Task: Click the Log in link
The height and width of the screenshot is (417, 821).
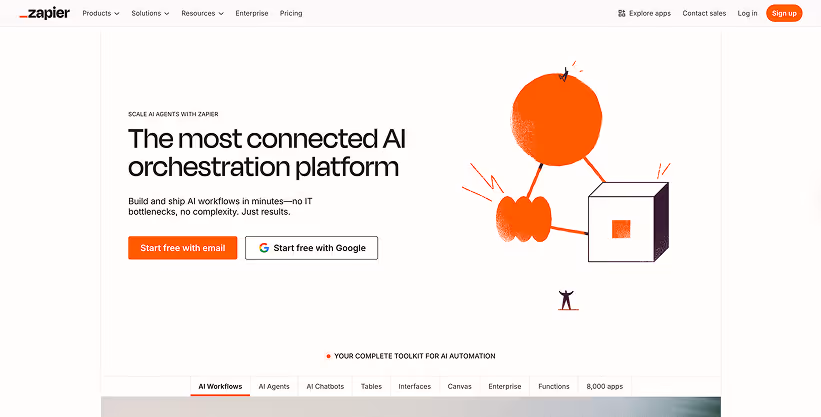Action: click(747, 13)
